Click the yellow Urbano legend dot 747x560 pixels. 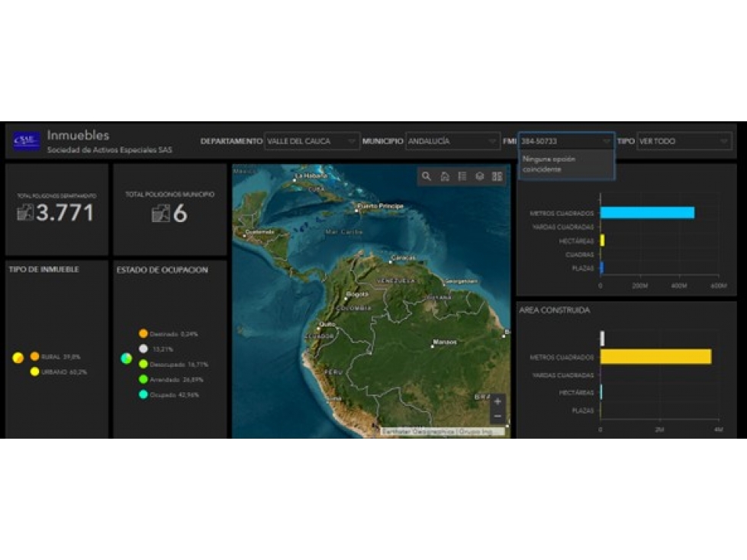click(x=35, y=372)
